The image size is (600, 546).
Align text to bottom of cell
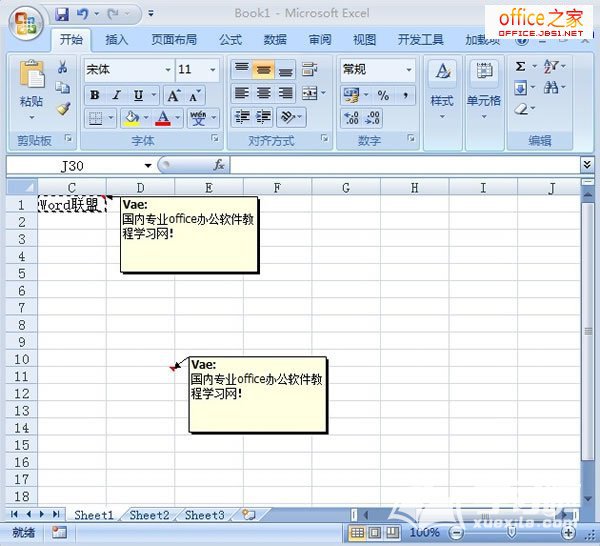click(285, 69)
